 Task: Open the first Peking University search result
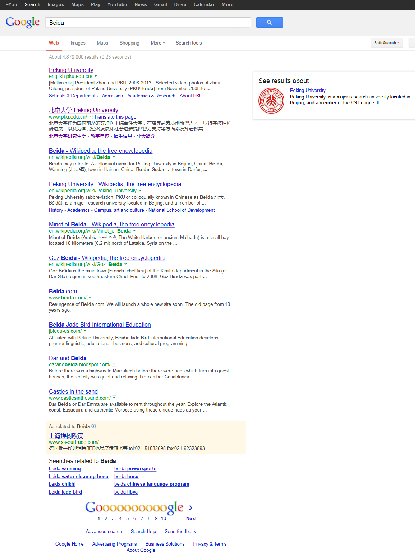coord(71,70)
